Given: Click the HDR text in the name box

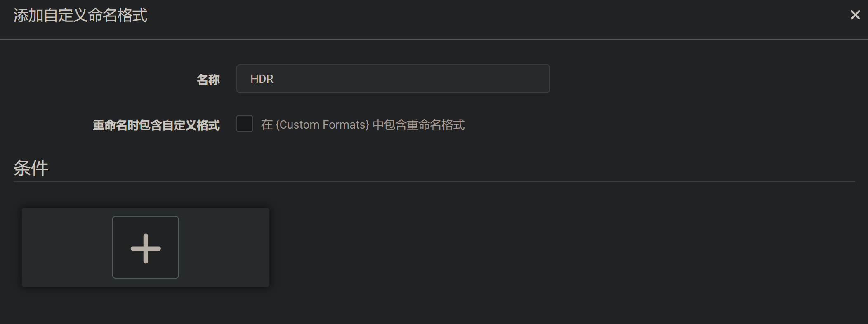Looking at the screenshot, I should pos(262,79).
